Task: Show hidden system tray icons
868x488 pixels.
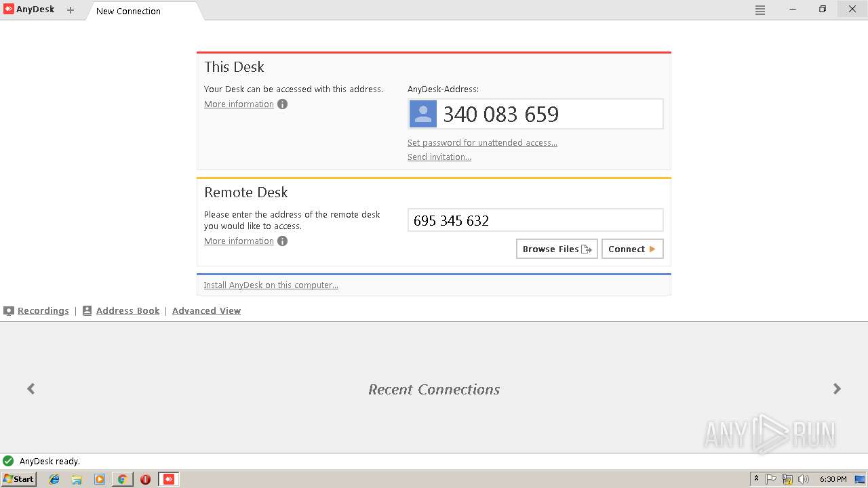Action: pyautogui.click(x=756, y=479)
